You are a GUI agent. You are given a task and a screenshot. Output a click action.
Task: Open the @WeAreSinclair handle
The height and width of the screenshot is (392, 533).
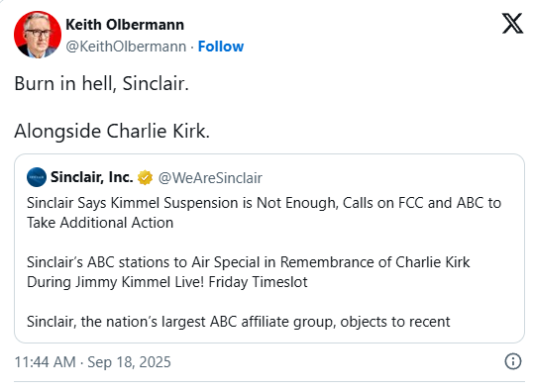pos(210,178)
